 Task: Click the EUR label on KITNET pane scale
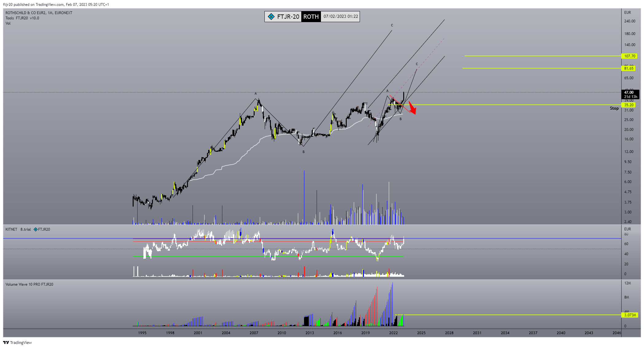click(x=627, y=229)
